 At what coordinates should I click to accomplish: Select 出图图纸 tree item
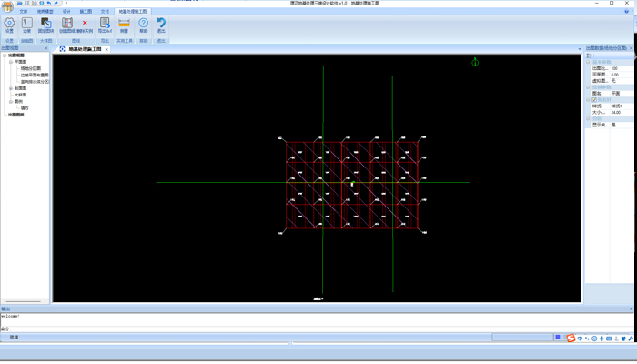[x=16, y=115]
